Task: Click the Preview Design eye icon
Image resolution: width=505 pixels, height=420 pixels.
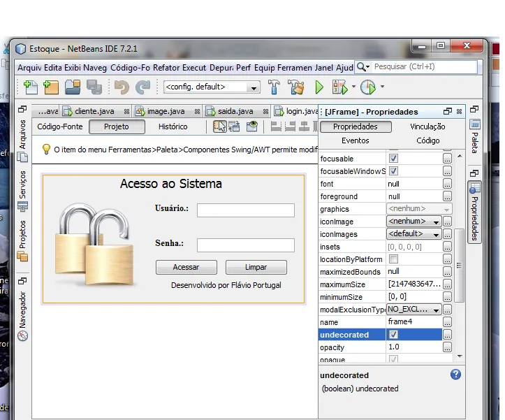Action: click(252, 126)
